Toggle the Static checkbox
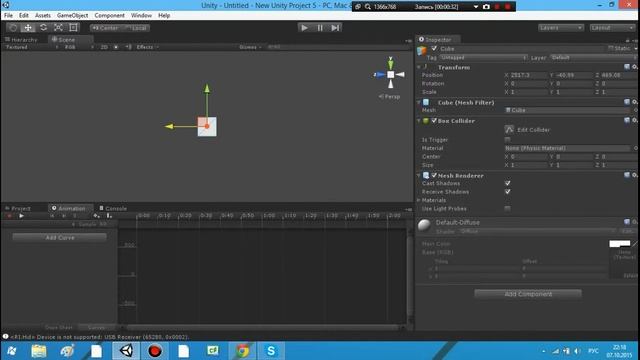640x360 pixels. click(x=611, y=49)
